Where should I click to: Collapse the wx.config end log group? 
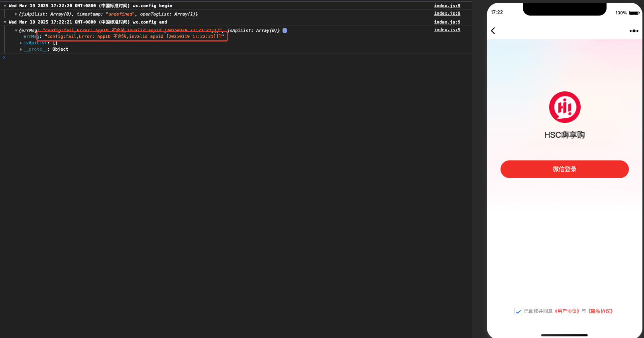click(x=5, y=22)
